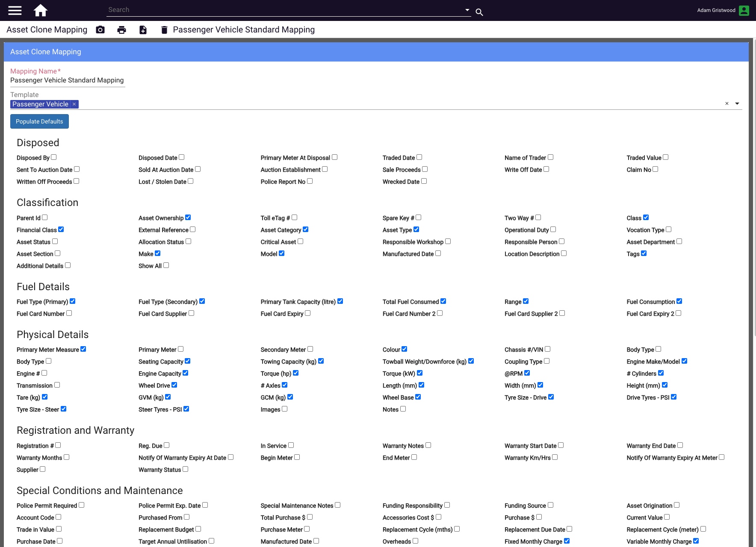Image resolution: width=756 pixels, height=547 pixels.
Task: Open the hamburger navigation menu
Action: click(x=15, y=10)
